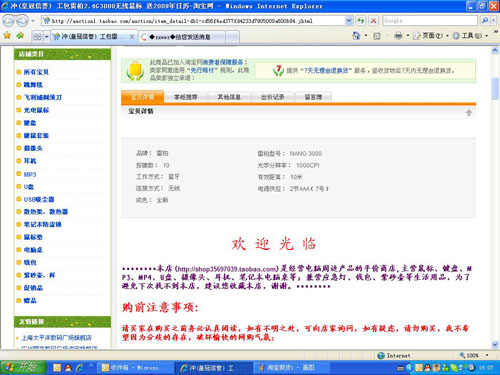Click the magnifier Search icon
The image size is (500, 375).
coord(485,21)
